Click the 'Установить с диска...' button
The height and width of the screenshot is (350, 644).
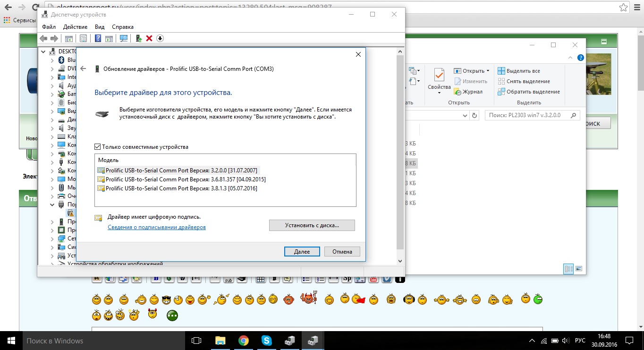point(312,225)
